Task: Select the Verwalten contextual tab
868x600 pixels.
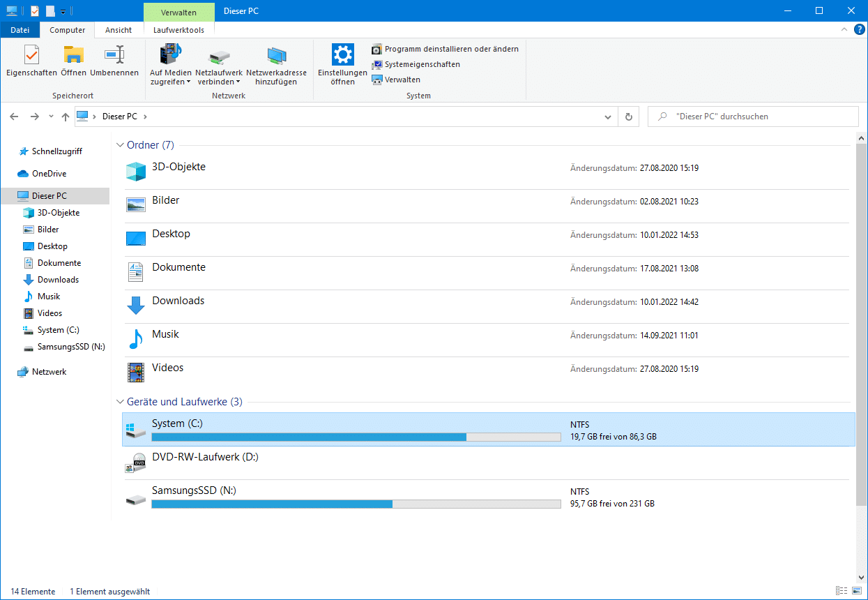Action: 178,12
